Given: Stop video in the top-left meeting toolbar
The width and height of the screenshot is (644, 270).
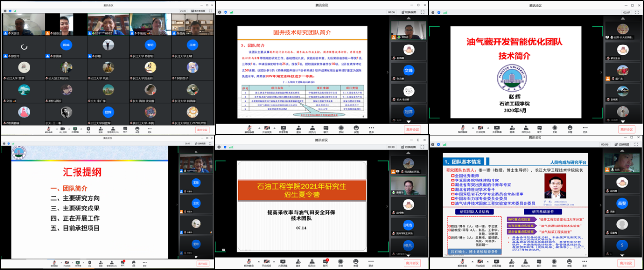Looking at the screenshot, I should [x=63, y=128].
